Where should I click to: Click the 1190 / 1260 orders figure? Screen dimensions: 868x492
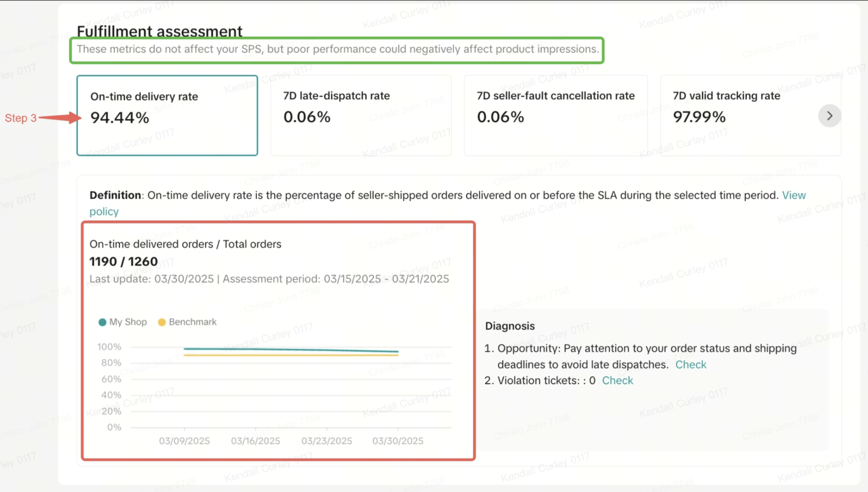[124, 262]
